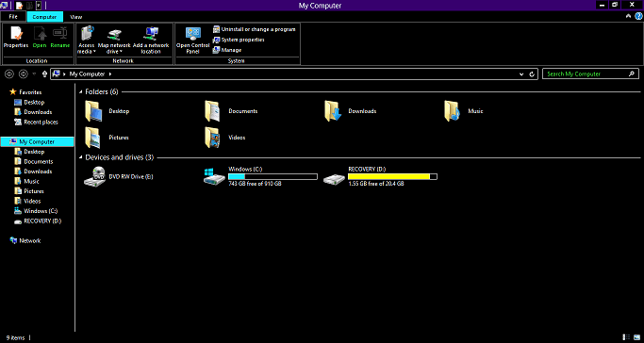Select the RECOVERY (D:) drive icon
This screenshot has height=343, width=644.
(334, 179)
